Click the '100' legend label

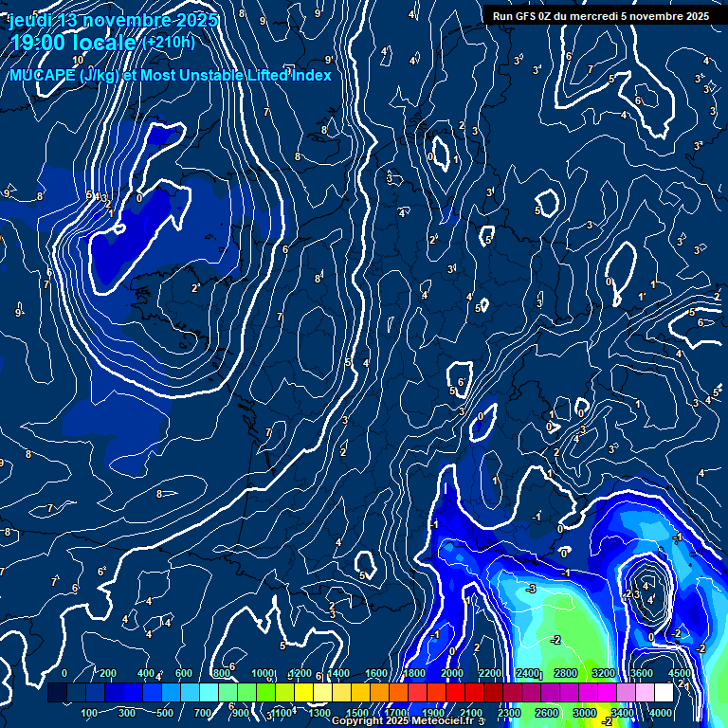tap(89, 713)
